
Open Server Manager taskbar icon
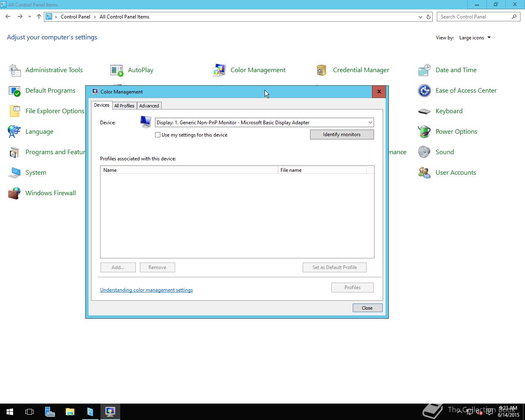click(50, 412)
